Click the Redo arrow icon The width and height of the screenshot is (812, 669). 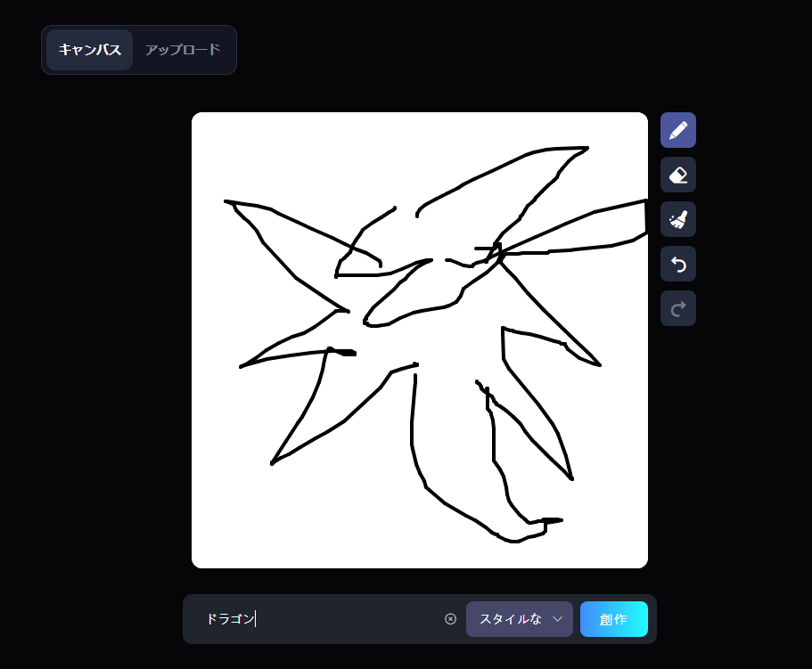pyautogui.click(x=677, y=308)
